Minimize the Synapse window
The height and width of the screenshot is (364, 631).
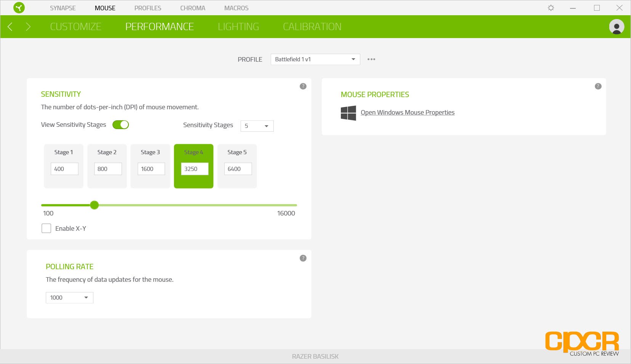coord(573,8)
